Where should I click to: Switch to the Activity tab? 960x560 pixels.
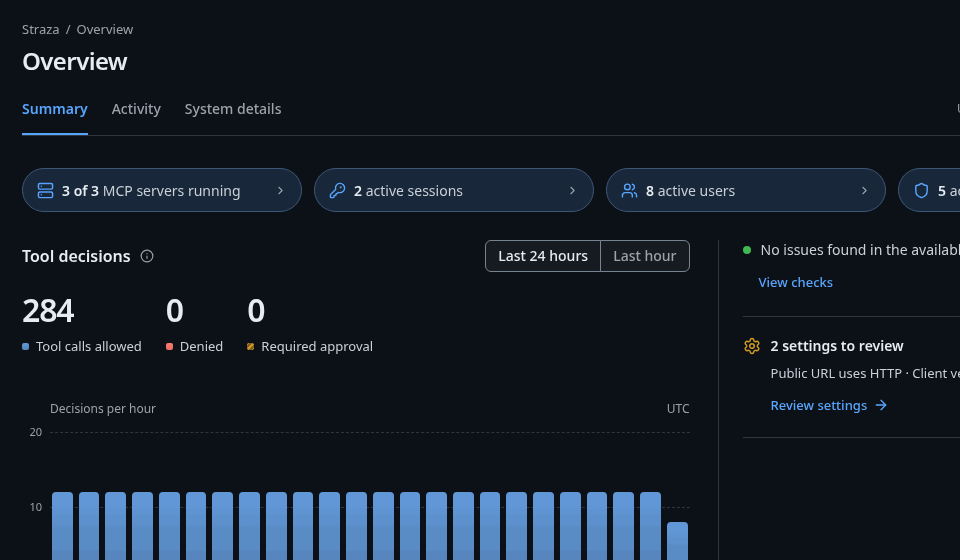[136, 109]
